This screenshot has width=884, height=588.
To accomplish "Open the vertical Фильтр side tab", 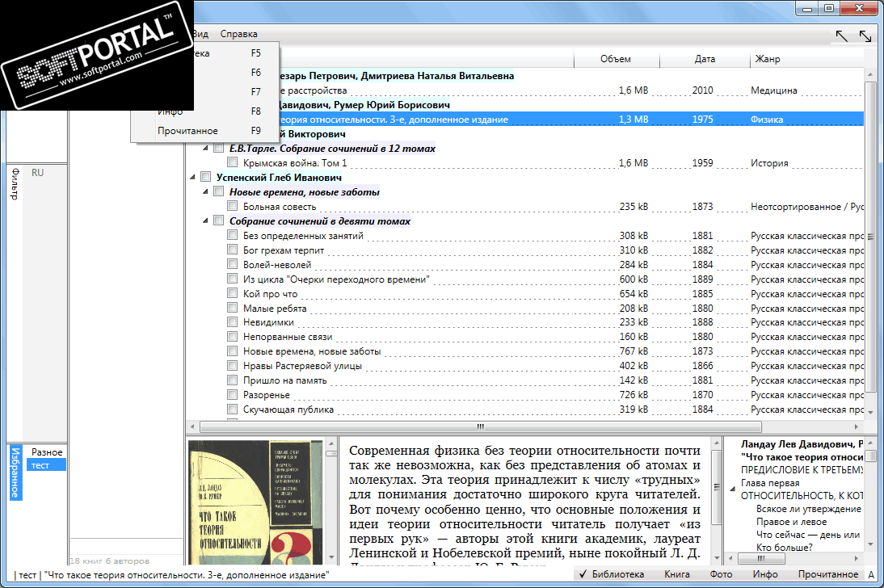I will 15,184.
